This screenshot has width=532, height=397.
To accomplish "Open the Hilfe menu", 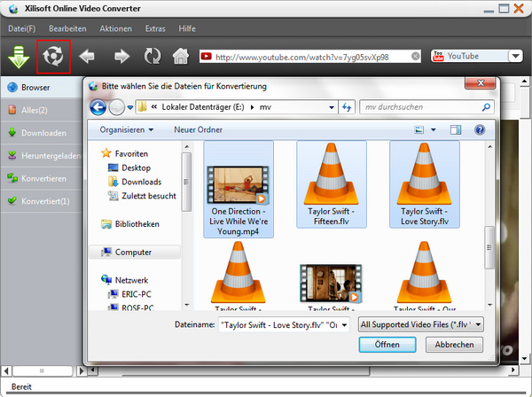I will click(x=187, y=29).
